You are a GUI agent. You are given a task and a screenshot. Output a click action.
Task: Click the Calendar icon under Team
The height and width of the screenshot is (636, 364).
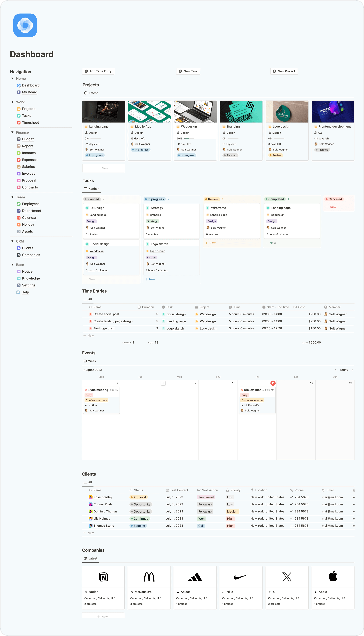pyautogui.click(x=19, y=218)
